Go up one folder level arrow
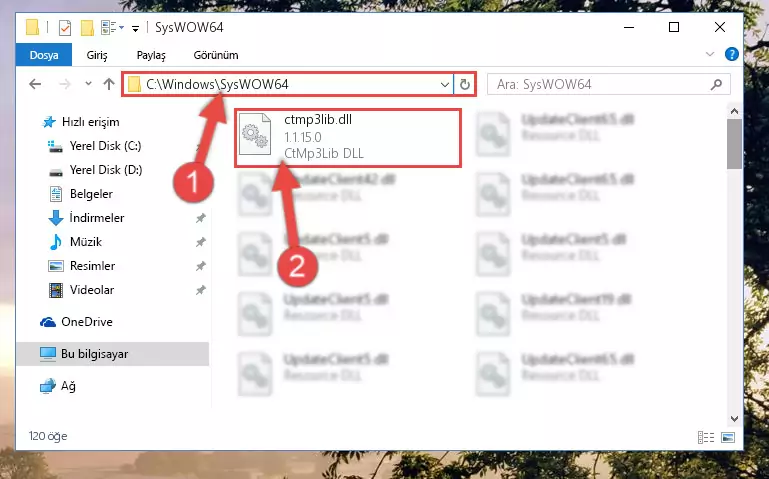 [109, 84]
